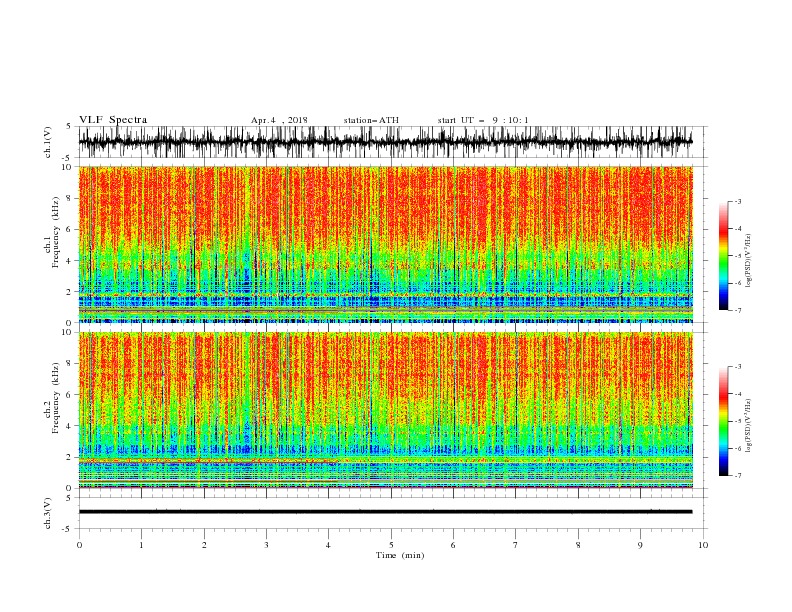Click the upper PSD color bar
The height and width of the screenshot is (612, 792).
tap(723, 255)
